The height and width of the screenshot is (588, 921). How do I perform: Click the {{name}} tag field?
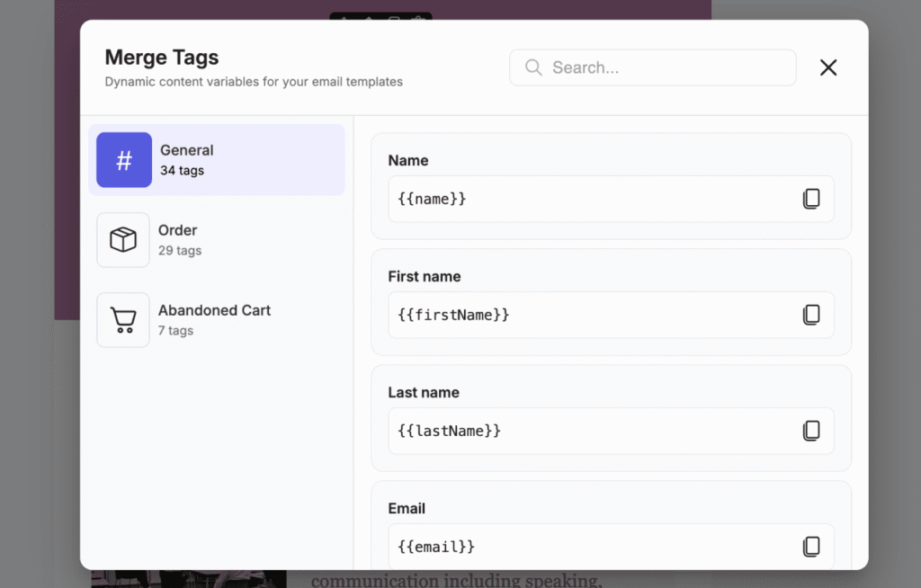611,199
